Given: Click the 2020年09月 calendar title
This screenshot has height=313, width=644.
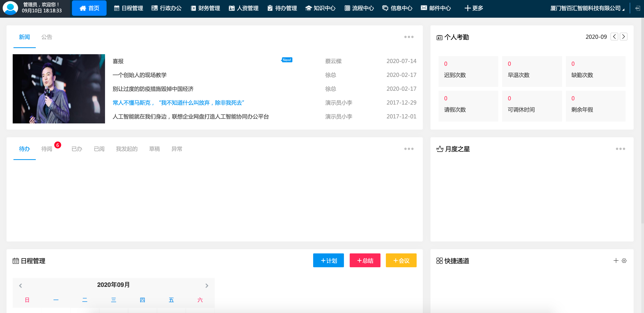Looking at the screenshot, I should pos(113,285).
